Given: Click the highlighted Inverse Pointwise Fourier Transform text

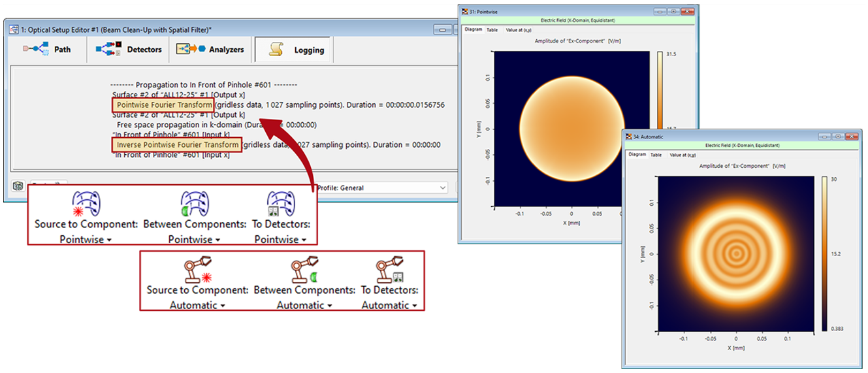Looking at the screenshot, I should pyautogui.click(x=176, y=144).
